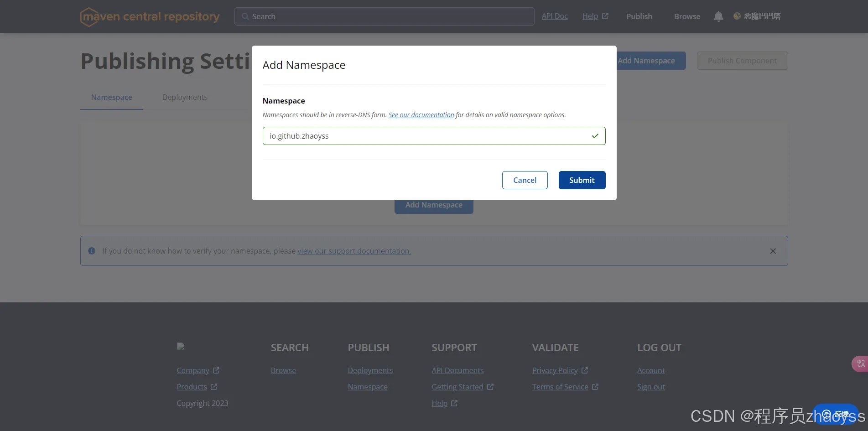
Task: Open the footer Browse link
Action: point(283,370)
